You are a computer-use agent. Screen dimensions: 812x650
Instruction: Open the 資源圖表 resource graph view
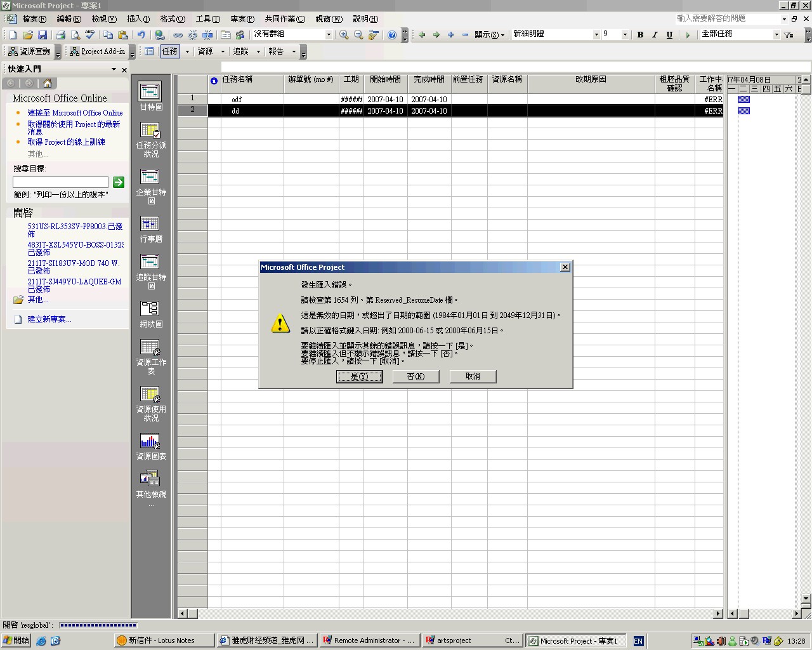pos(150,446)
